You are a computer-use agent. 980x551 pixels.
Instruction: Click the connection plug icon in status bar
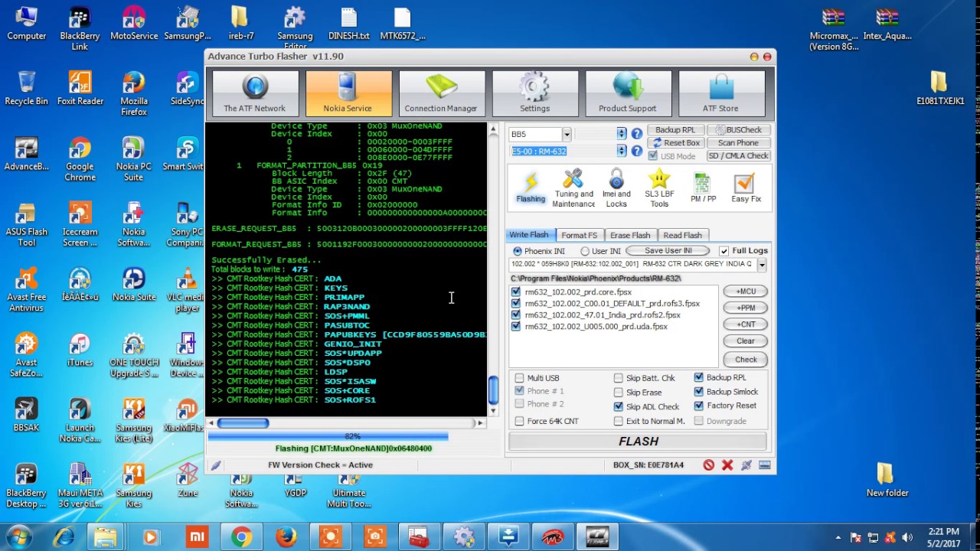point(746,465)
